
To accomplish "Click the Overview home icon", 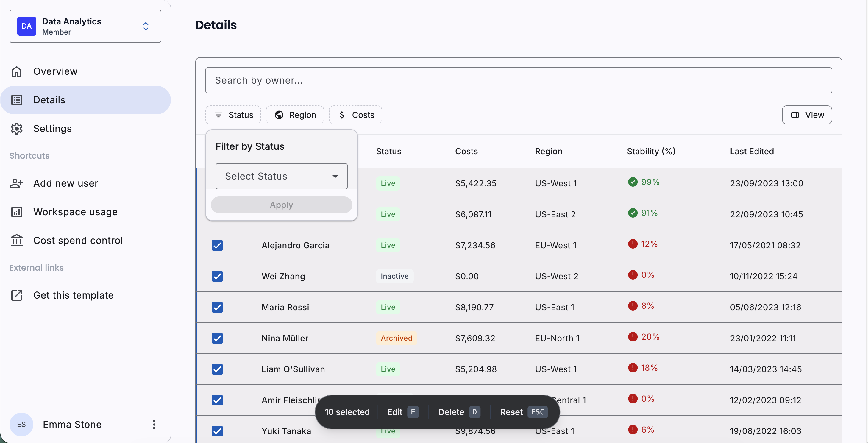I will (16, 71).
